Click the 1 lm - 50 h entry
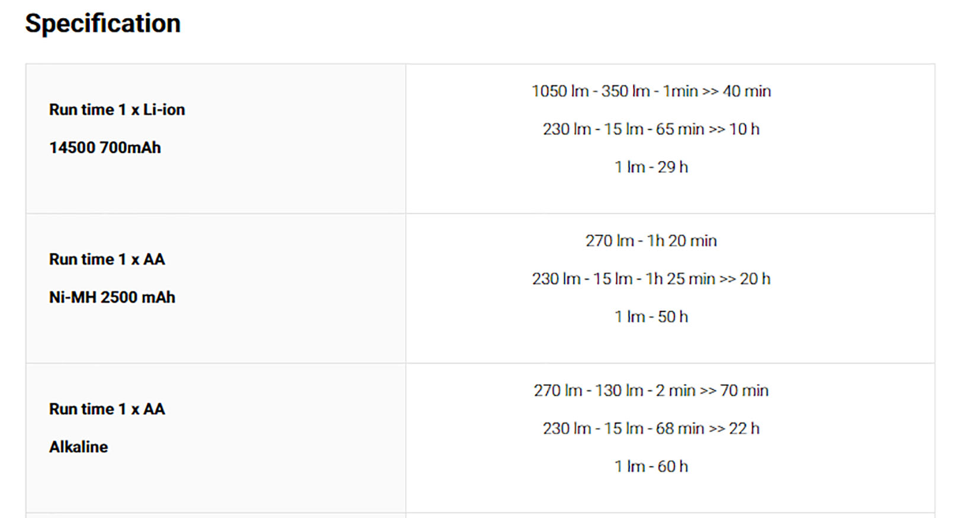 [651, 317]
